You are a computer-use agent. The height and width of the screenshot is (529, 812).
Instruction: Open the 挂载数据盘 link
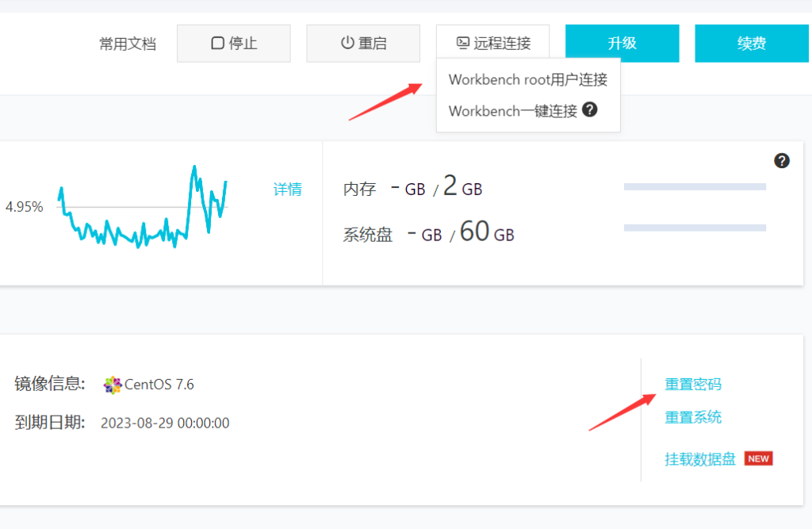click(x=700, y=459)
